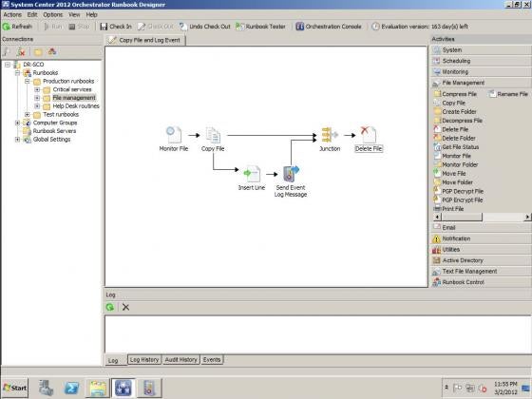Viewport: 532px width, 399px height.
Task: Collapse the Production runbooks folder
Action: pos(28,82)
